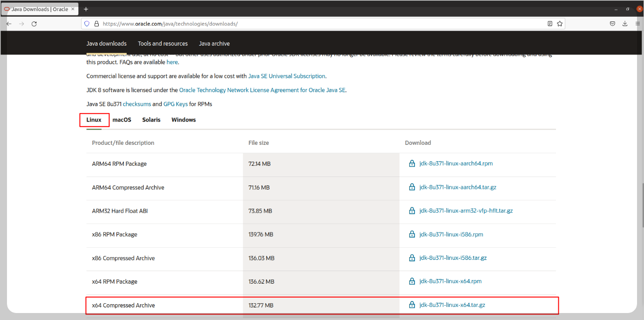Screen dimensions: 644x320
Task: Open tracking protection shield icon
Action: (x=87, y=24)
